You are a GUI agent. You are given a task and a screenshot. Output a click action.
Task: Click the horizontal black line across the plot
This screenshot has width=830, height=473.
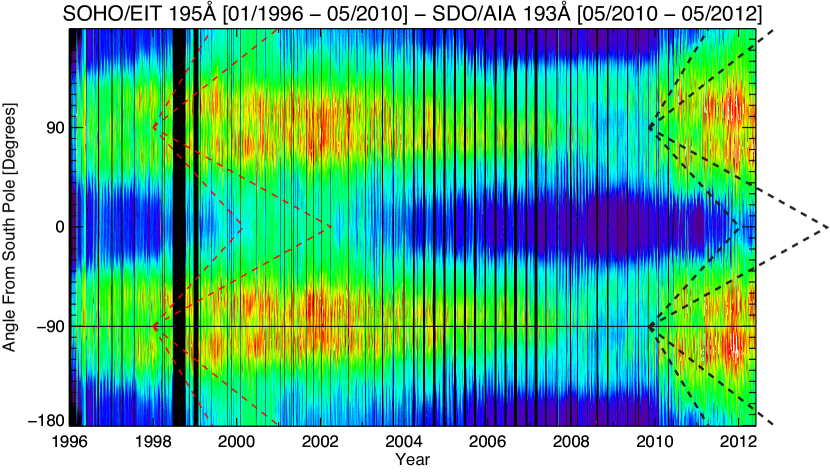400,326
